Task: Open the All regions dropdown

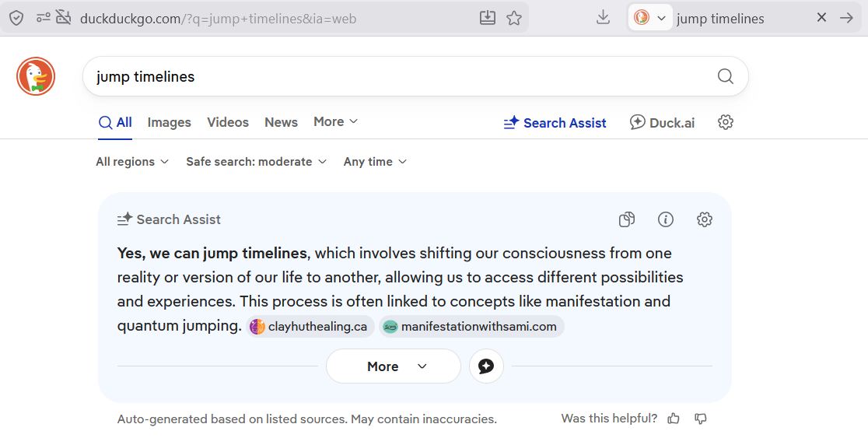Action: 131,162
